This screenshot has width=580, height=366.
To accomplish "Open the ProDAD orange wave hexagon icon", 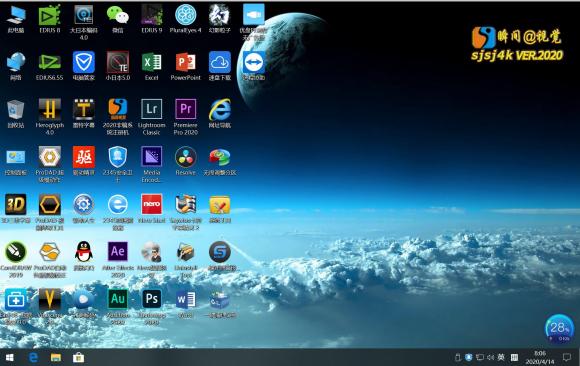I will click(50, 252).
